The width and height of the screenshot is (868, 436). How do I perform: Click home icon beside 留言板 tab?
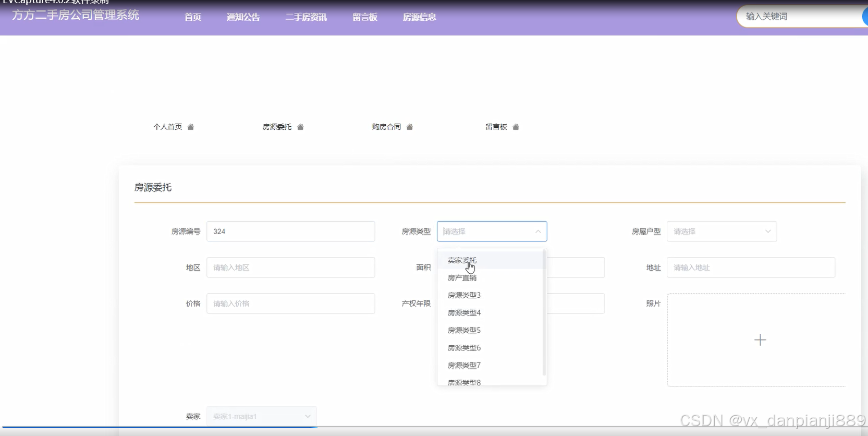(x=516, y=127)
